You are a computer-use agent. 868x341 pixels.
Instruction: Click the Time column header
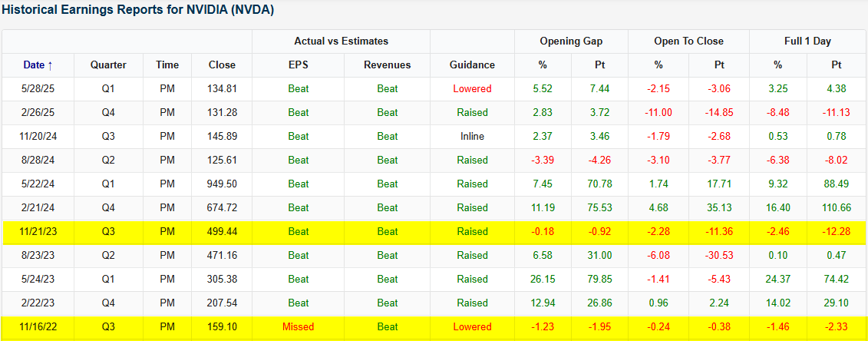click(x=167, y=65)
